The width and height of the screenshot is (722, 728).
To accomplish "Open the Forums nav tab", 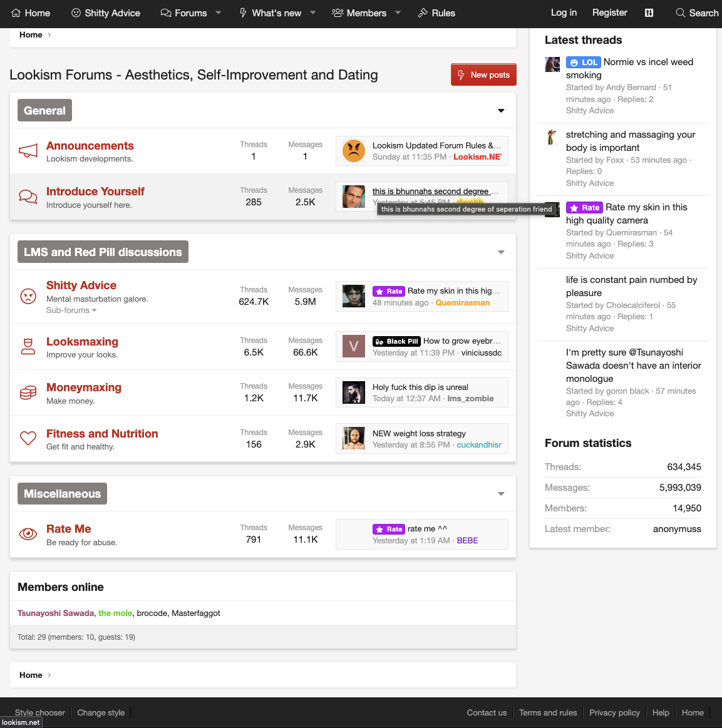I will pyautogui.click(x=190, y=13).
